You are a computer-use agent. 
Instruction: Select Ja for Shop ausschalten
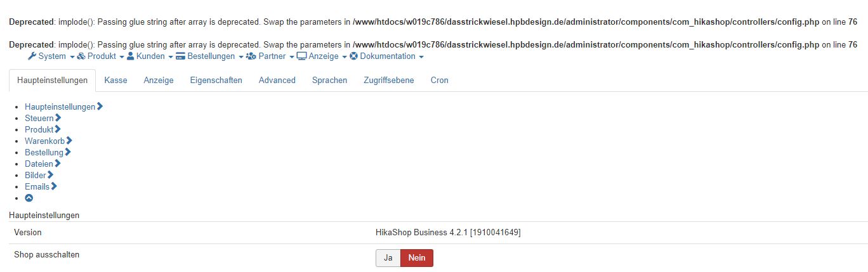pyautogui.click(x=388, y=258)
